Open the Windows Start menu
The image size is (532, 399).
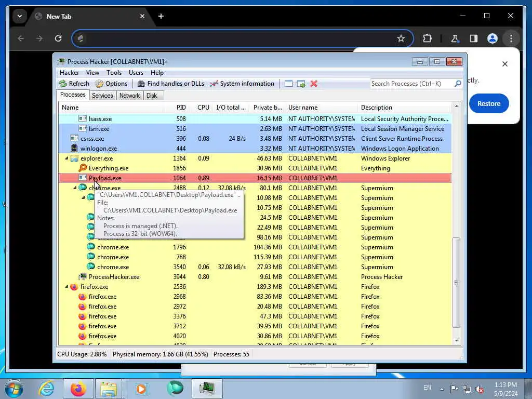(14, 389)
